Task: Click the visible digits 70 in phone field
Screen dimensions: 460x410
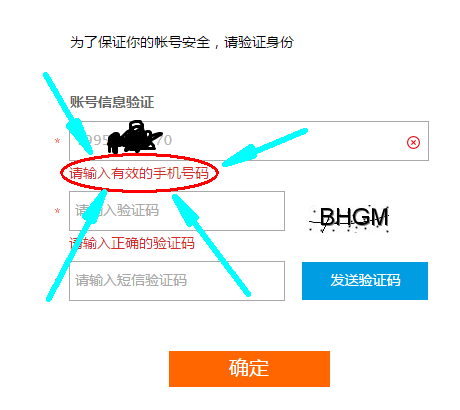Action: click(x=164, y=140)
